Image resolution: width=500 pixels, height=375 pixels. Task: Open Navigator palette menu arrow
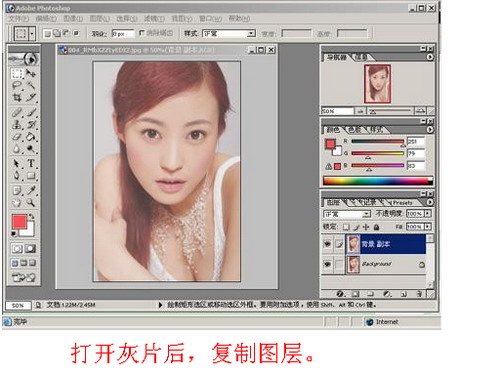click(430, 57)
